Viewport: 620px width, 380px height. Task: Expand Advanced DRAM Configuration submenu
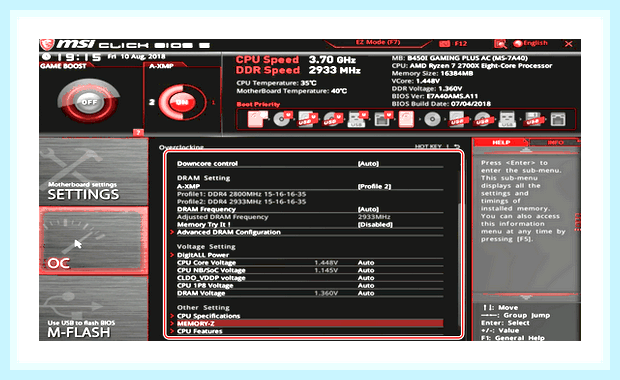click(229, 232)
